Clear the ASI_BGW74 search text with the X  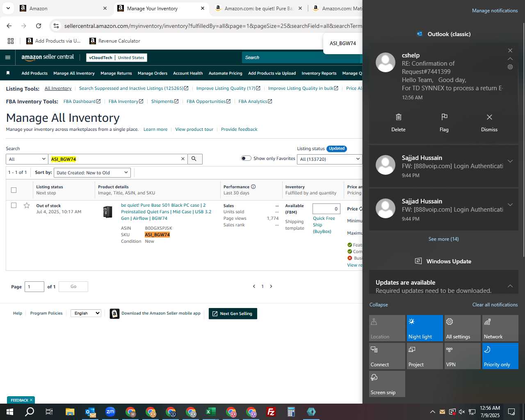point(183,159)
